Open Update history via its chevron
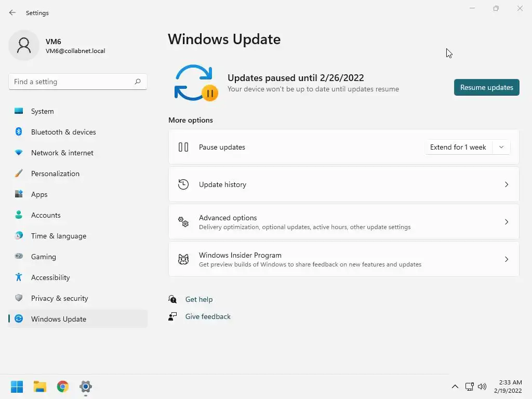The width and height of the screenshot is (532, 399). (506, 184)
